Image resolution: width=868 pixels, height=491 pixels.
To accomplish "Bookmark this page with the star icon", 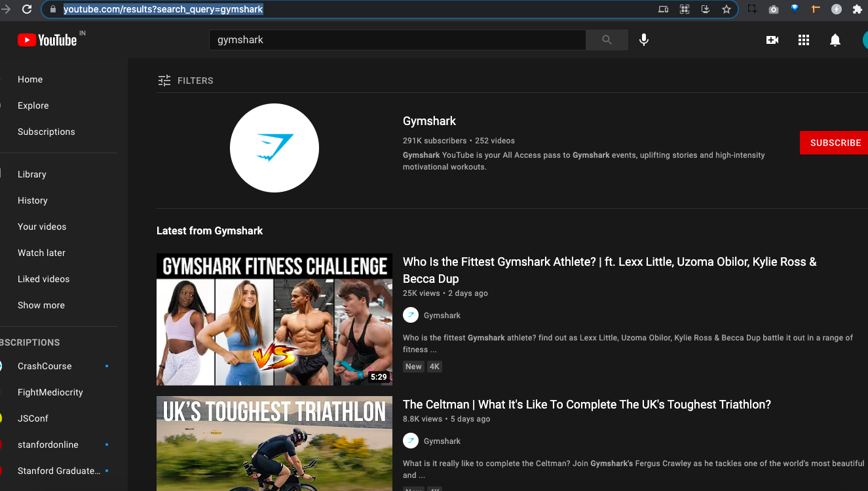I will pos(726,9).
